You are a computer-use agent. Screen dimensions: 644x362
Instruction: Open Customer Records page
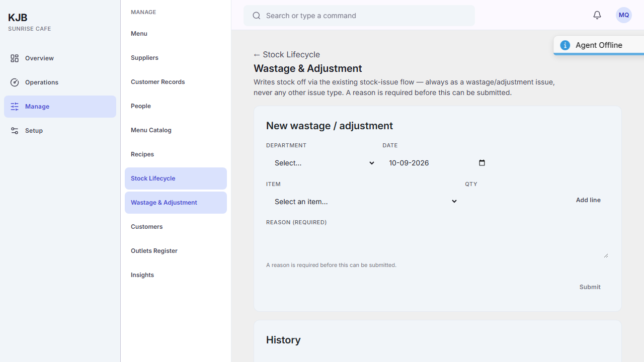point(176,82)
